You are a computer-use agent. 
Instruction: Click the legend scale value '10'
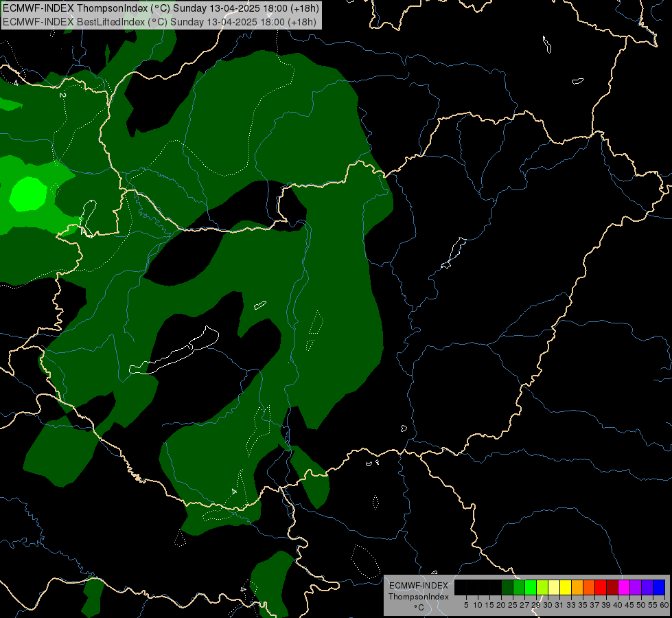click(x=478, y=605)
